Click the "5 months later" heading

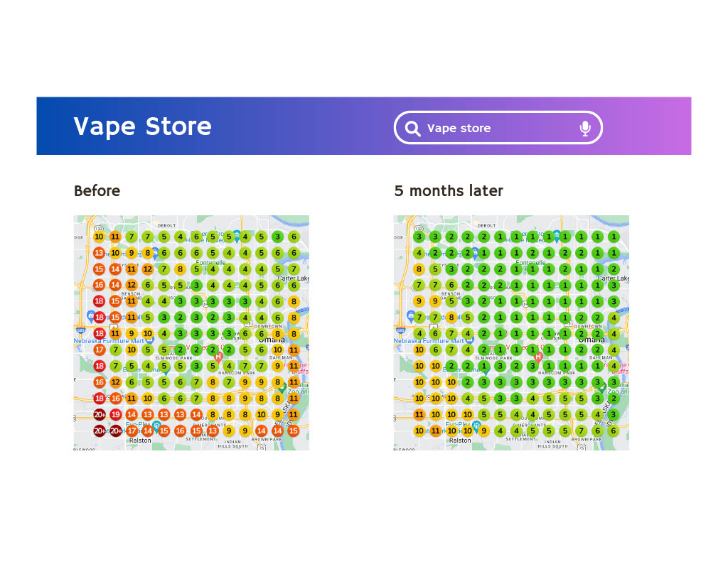click(449, 191)
